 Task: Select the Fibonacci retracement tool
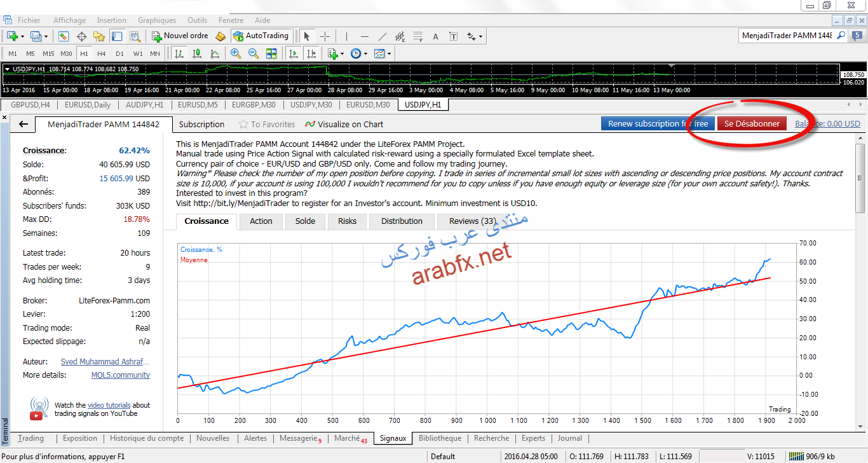pyautogui.click(x=417, y=36)
